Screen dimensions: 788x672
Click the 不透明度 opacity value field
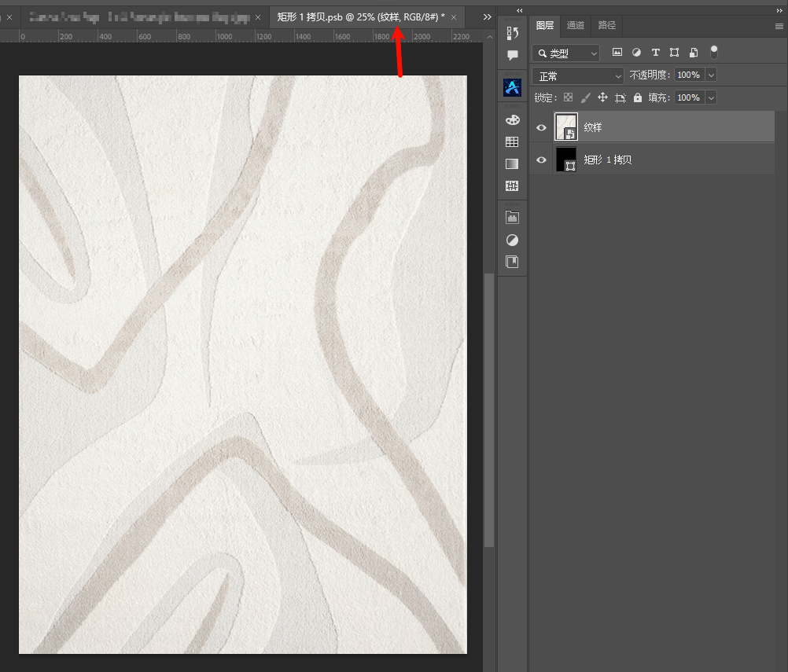(x=689, y=75)
